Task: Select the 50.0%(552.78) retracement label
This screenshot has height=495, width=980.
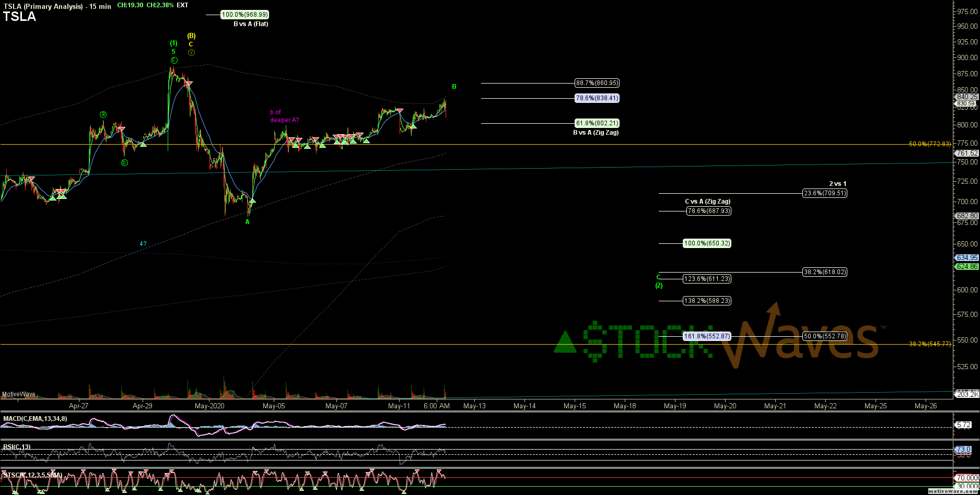Action: tap(825, 336)
